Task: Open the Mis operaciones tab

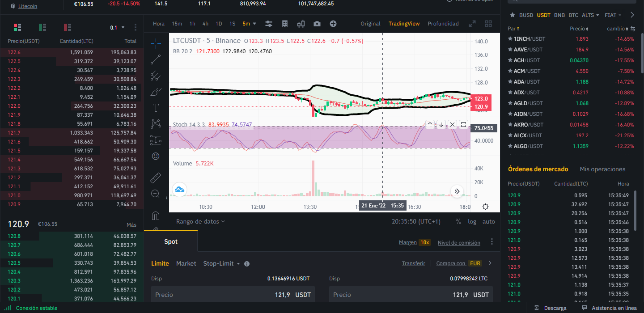Action: point(602,169)
